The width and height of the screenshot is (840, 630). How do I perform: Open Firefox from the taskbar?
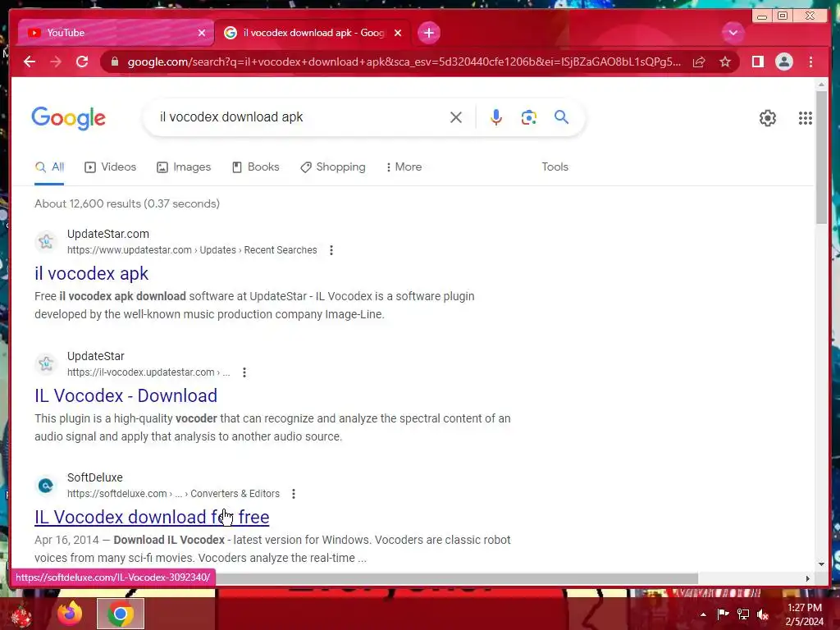(71, 614)
